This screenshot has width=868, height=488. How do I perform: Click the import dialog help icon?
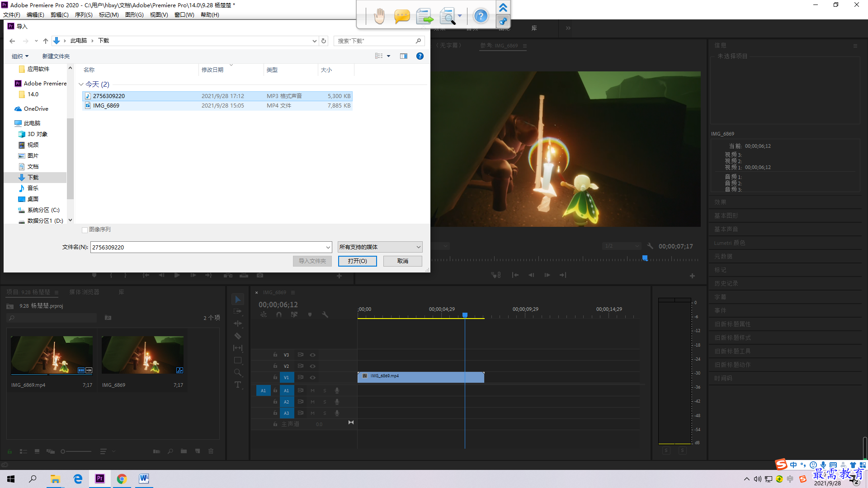click(420, 56)
